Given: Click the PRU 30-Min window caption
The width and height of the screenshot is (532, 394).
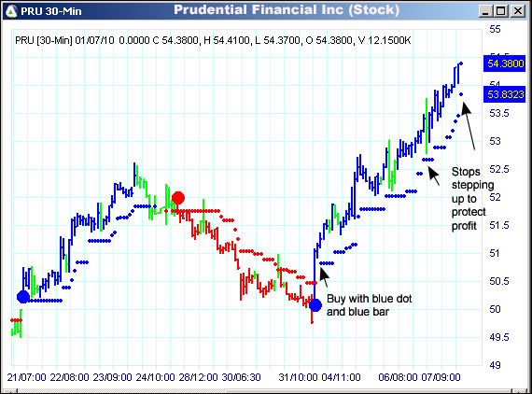Looking at the screenshot, I should pyautogui.click(x=51, y=11).
